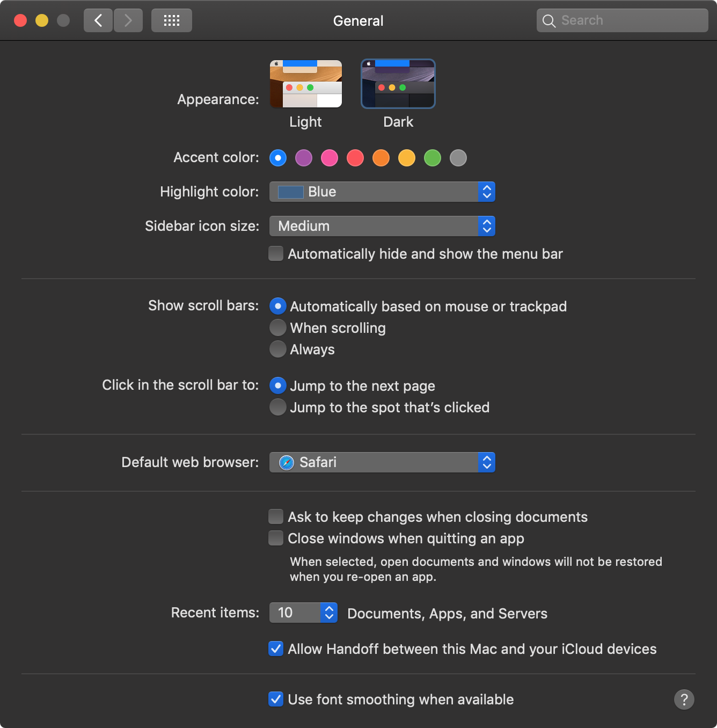Click into the Search field
Screen dimensions: 717x728
[623, 20]
